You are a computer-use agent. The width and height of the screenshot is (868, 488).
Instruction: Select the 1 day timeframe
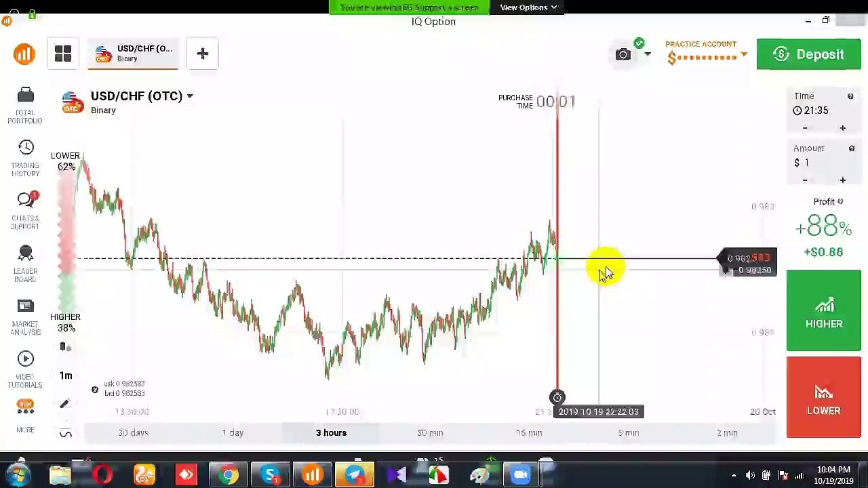point(233,432)
